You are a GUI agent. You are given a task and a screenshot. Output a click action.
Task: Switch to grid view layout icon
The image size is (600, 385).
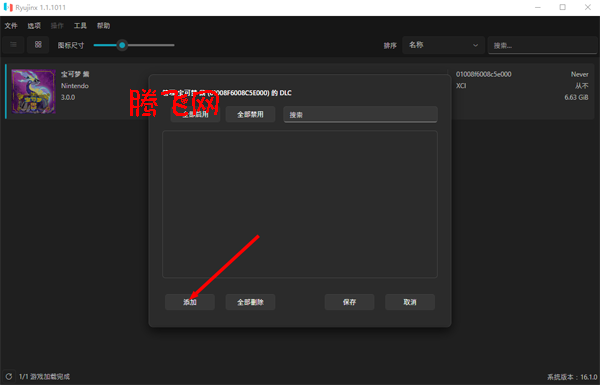[38, 45]
